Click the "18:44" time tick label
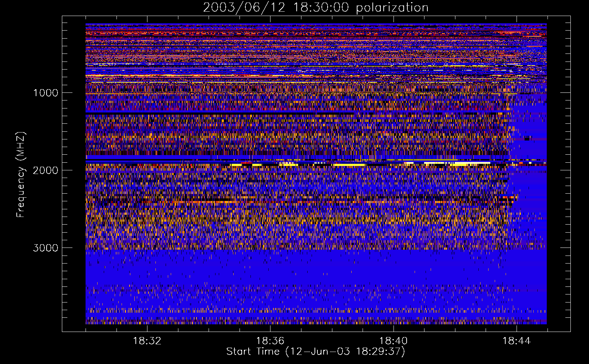Screen dimensions: 589x364 517,341
